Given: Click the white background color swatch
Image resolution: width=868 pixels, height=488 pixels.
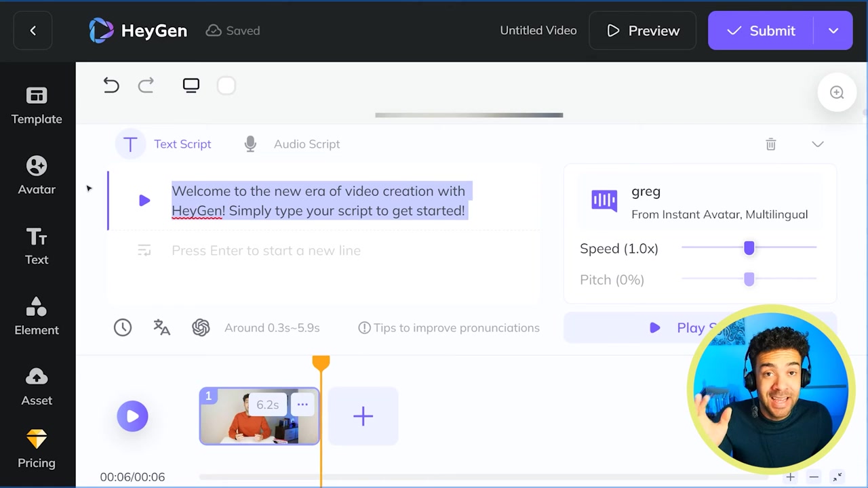Looking at the screenshot, I should click(226, 85).
